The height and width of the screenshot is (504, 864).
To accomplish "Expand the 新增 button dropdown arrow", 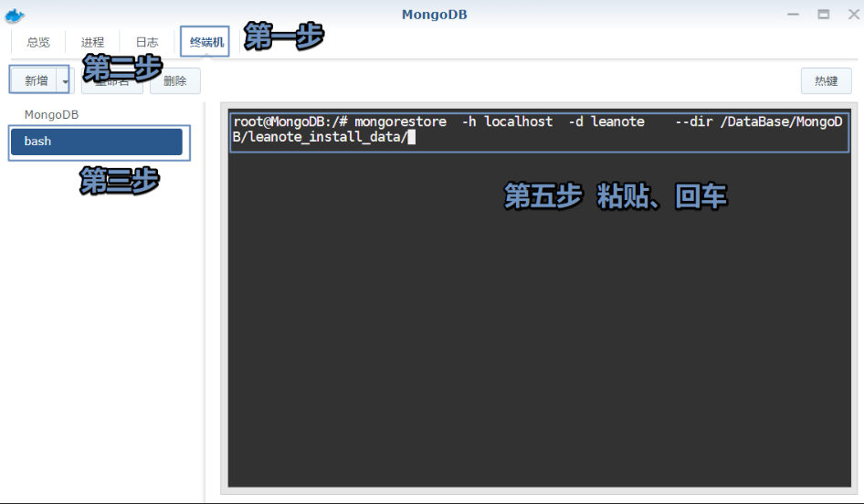I will [65, 81].
